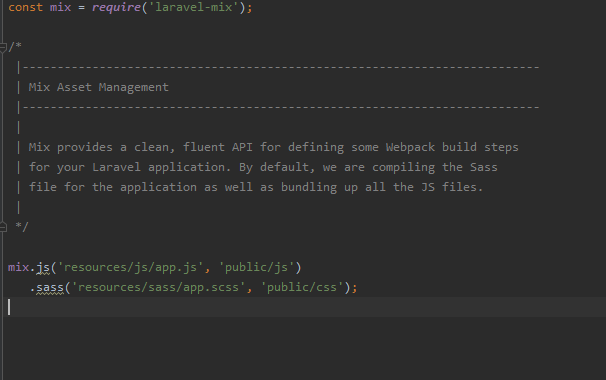This screenshot has width=606, height=380.
Task: Click the 'js' method with the warning underline
Action: tap(43, 268)
